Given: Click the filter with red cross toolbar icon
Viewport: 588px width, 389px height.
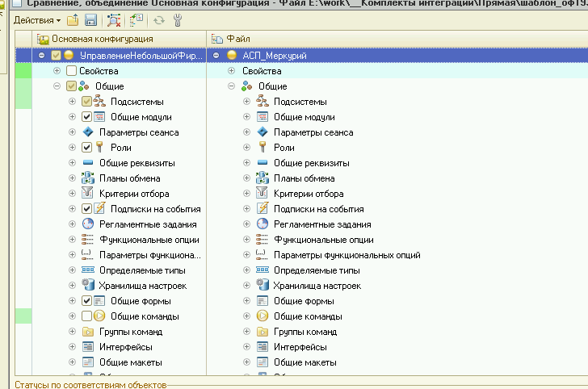Looking at the screenshot, I should click(x=113, y=19).
